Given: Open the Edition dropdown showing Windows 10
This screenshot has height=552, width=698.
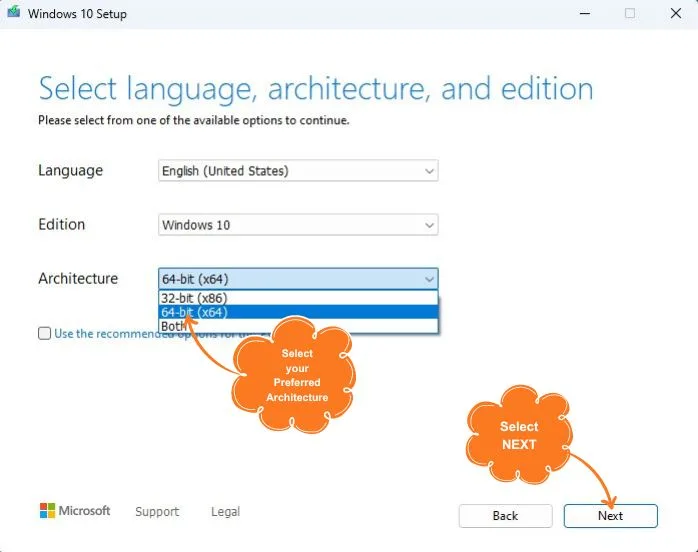Looking at the screenshot, I should [298, 225].
